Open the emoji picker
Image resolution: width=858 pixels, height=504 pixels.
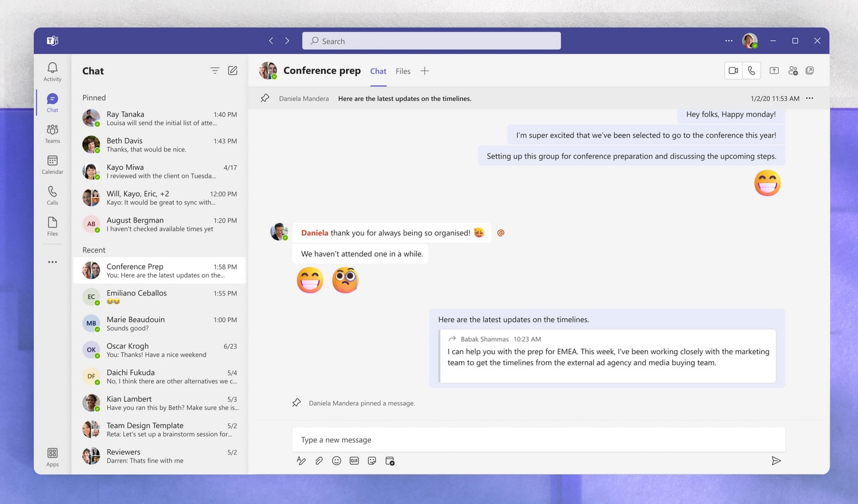pyautogui.click(x=336, y=461)
